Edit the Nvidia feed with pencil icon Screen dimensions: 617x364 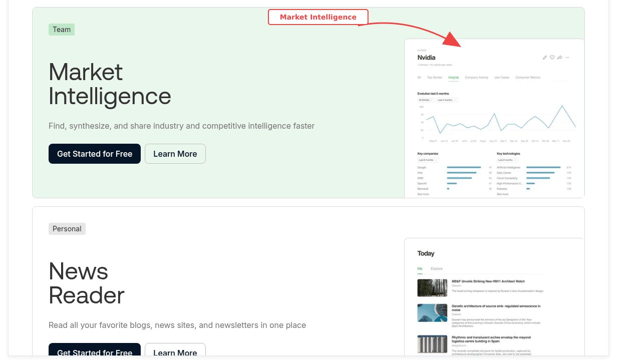(545, 58)
